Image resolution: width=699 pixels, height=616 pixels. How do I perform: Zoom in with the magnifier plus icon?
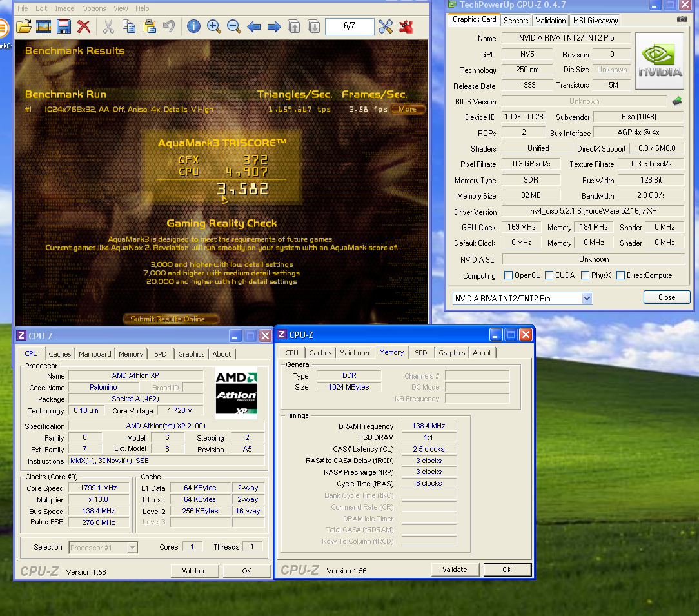[x=213, y=26]
